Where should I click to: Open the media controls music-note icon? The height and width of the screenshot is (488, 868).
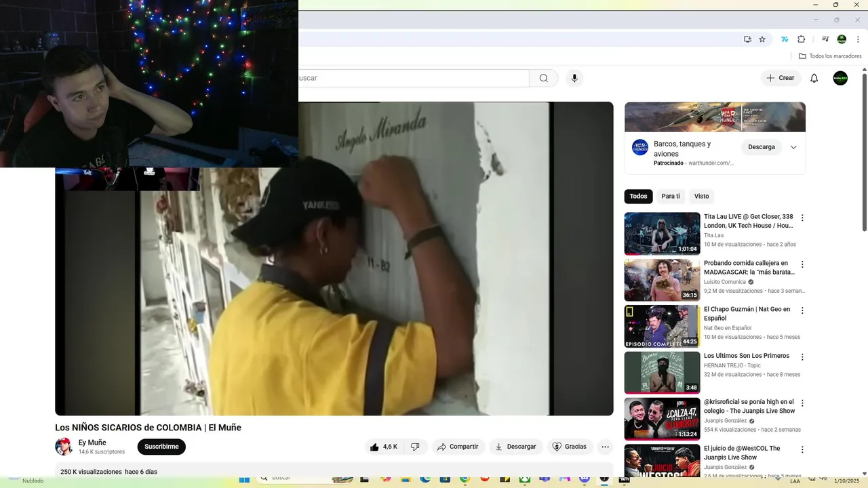pyautogui.click(x=825, y=39)
